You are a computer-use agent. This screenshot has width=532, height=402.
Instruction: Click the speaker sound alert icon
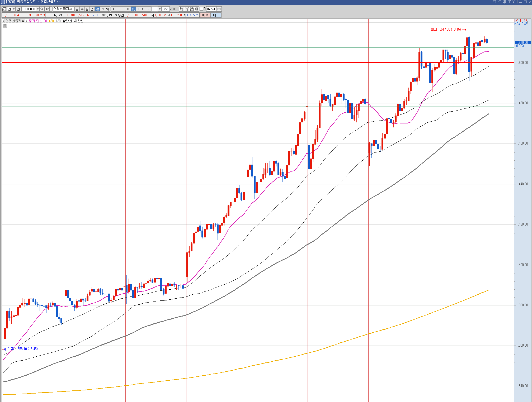[47, 9]
